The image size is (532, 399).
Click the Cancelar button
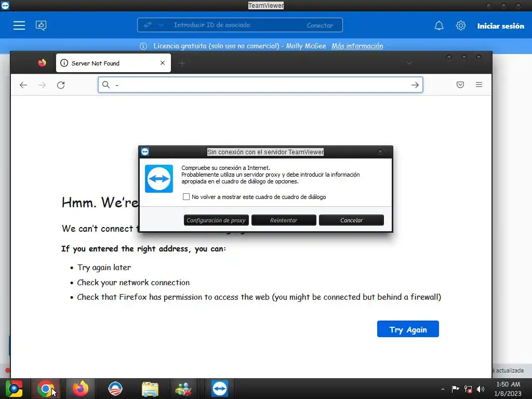[351, 220]
